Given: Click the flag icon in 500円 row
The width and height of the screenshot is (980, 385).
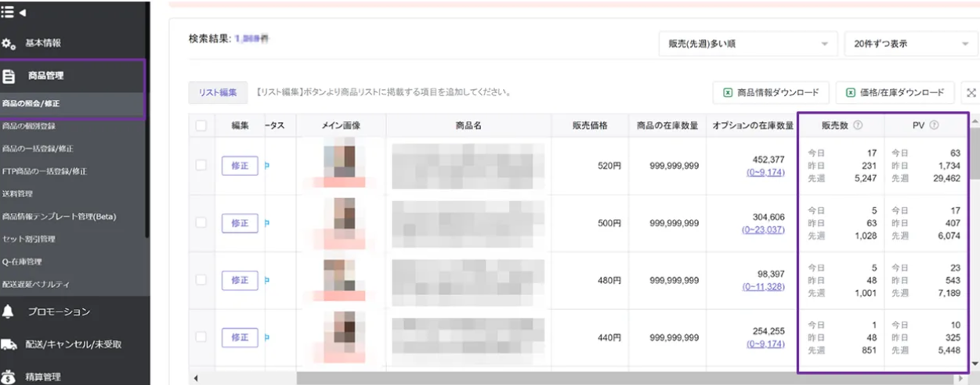Looking at the screenshot, I should point(267,223).
